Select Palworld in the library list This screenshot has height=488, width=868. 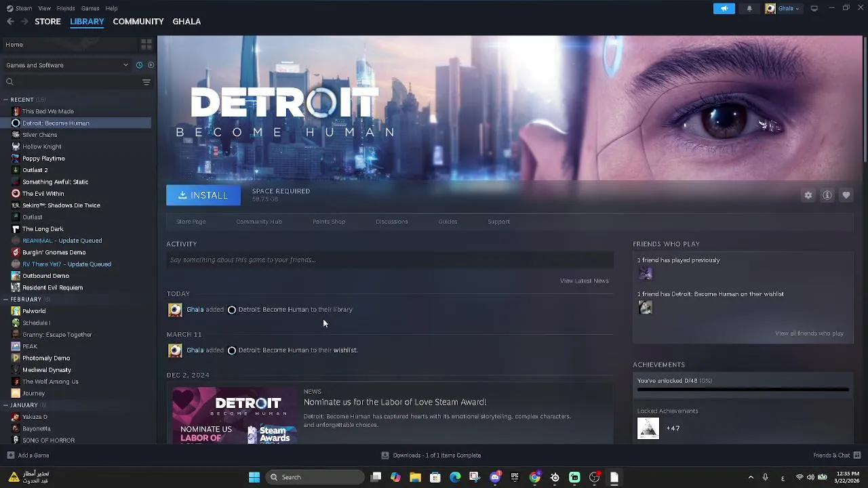34,311
